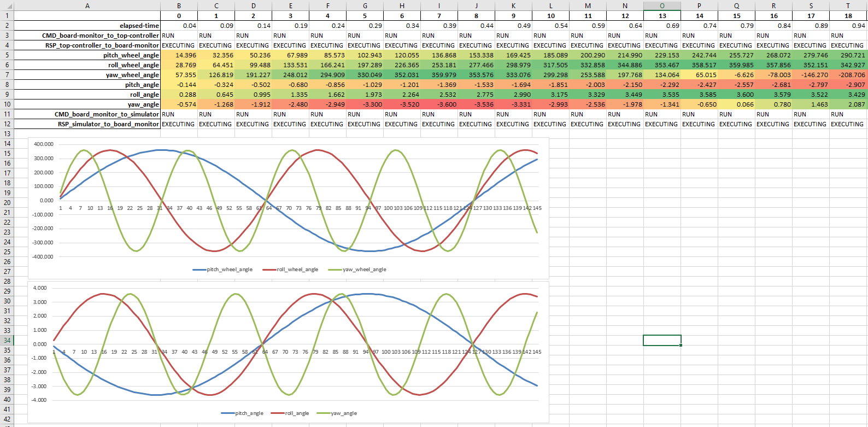Select pitch_wheel_angle legend entry in upper chart
868x427 pixels.
223,270
